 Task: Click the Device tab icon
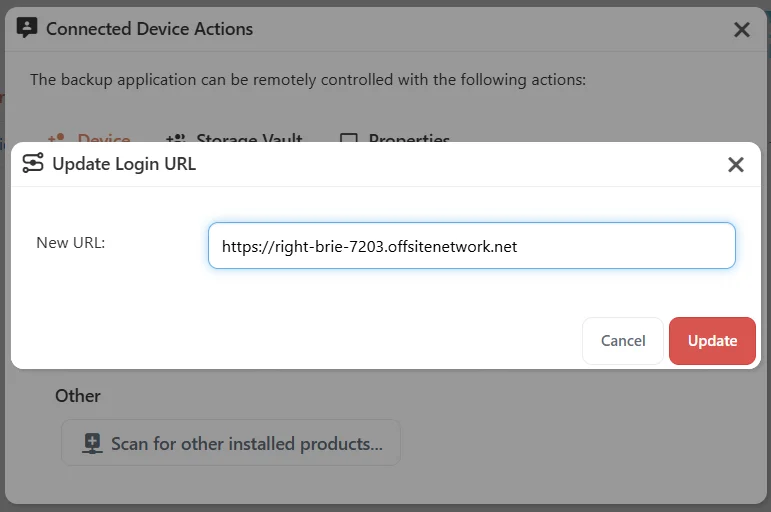click(x=57, y=138)
